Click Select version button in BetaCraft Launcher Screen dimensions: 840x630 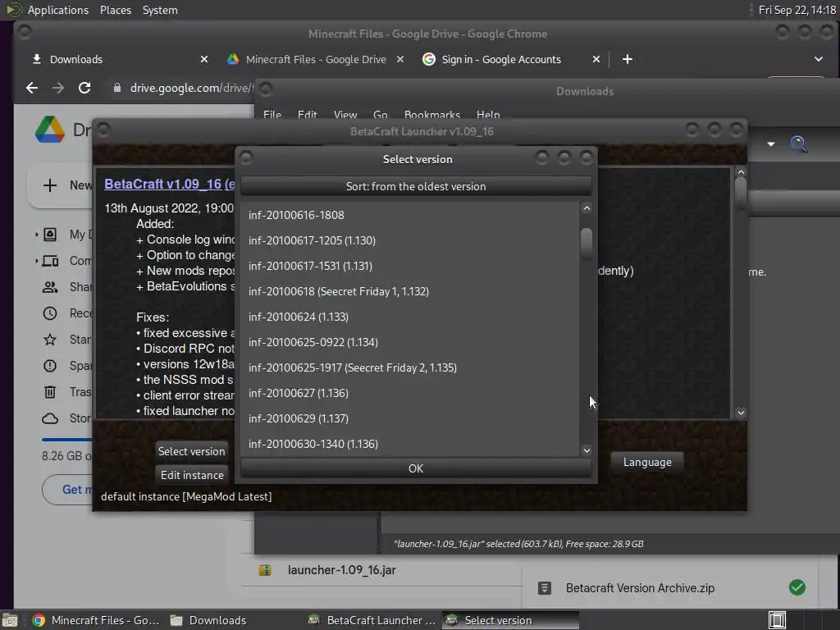[x=191, y=451]
